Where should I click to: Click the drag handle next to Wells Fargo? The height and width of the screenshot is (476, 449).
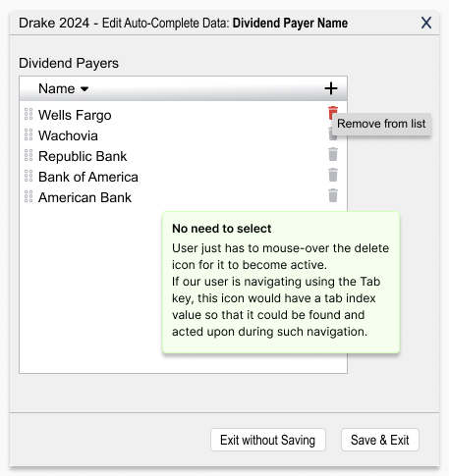(28, 114)
